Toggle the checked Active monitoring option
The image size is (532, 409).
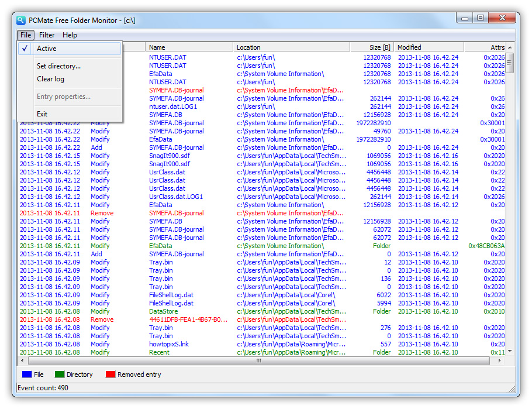70,49
